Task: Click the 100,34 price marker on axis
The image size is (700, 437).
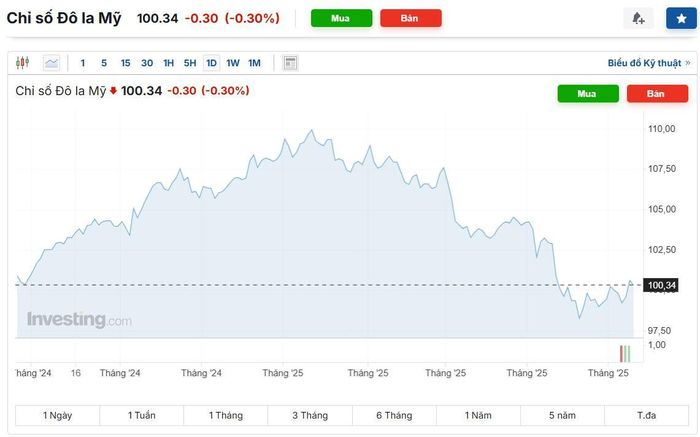Action: (x=661, y=285)
